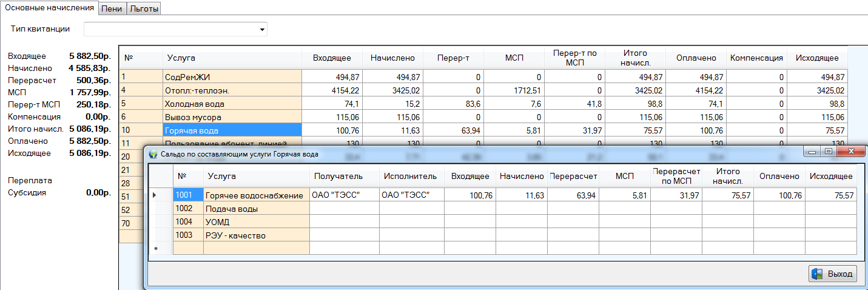
Task: Click the door icon on Выход button
Action: (x=818, y=274)
